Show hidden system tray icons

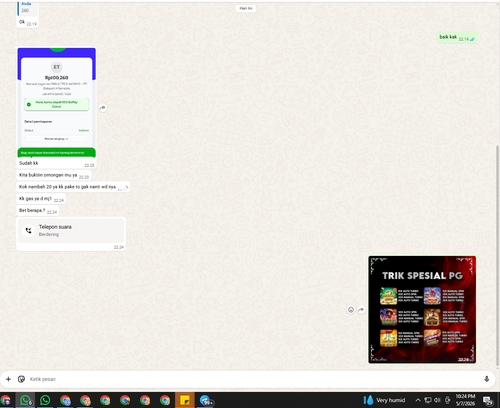[x=418, y=400]
